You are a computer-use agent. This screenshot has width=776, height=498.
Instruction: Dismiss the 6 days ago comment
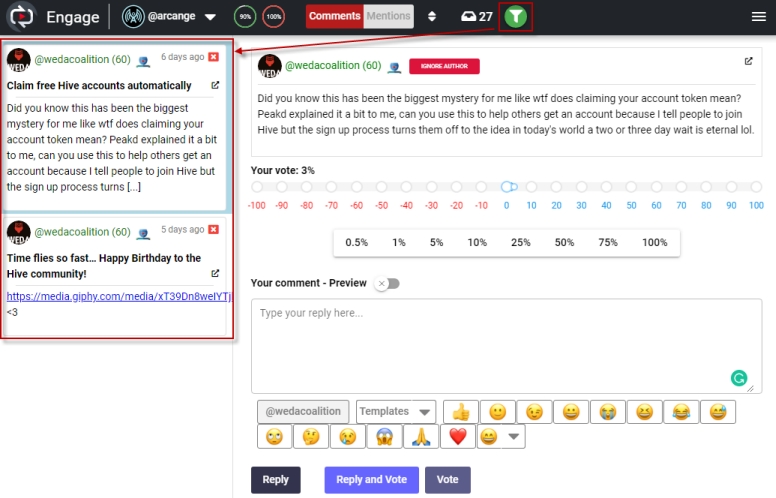click(213, 58)
